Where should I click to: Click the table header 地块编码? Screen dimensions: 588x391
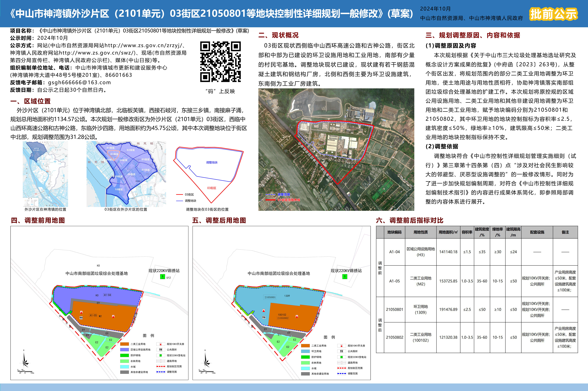pyautogui.click(x=394, y=232)
